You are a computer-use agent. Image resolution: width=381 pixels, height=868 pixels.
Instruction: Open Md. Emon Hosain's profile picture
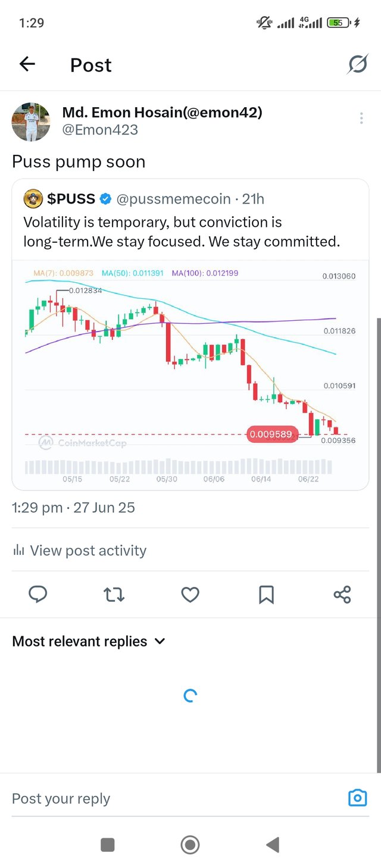31,121
